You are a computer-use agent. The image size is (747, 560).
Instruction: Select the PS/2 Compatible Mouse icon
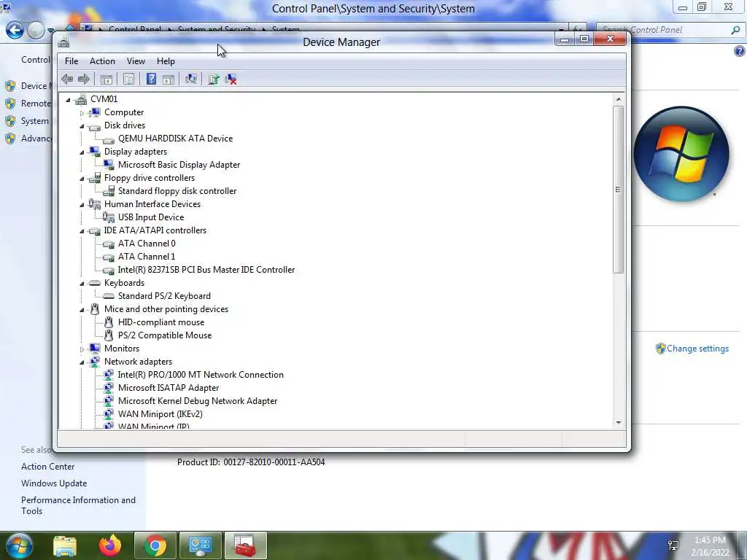109,335
